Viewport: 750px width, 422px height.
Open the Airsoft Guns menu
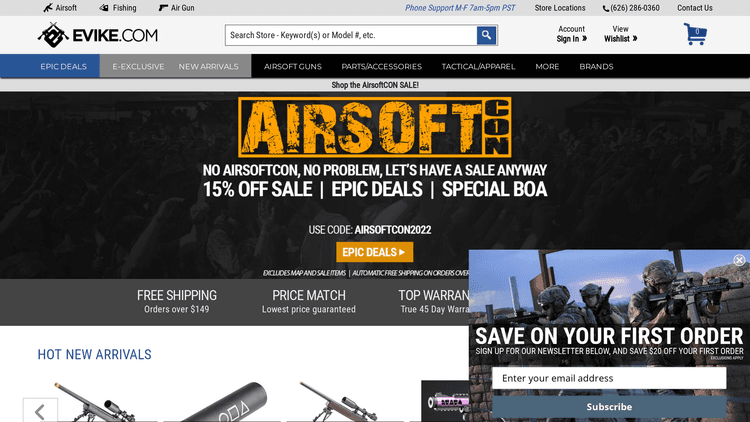(293, 67)
